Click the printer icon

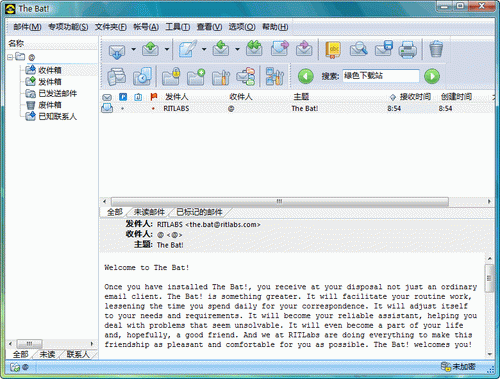(x=407, y=50)
